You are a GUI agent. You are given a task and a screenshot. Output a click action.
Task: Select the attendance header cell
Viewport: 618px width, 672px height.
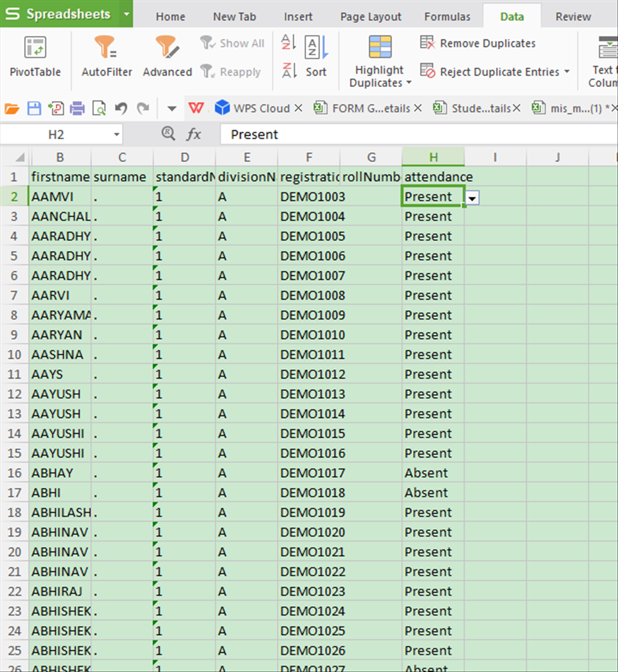coord(433,177)
